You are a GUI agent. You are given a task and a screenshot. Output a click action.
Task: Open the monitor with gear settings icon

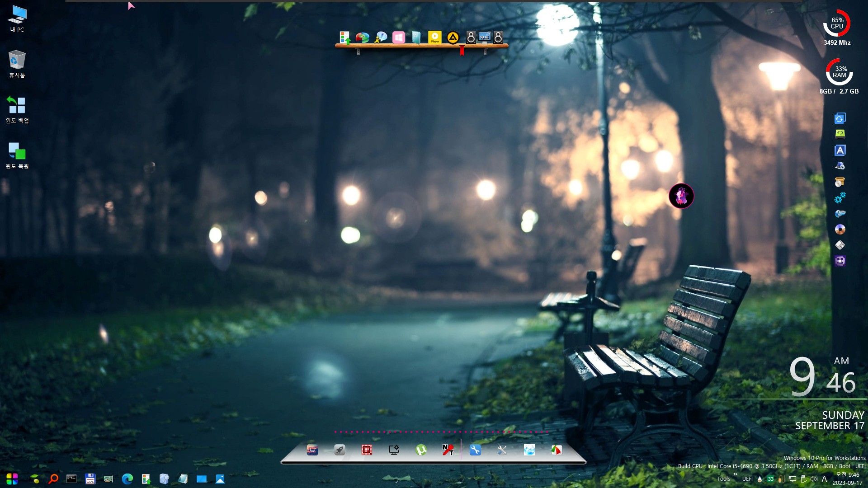point(394,450)
